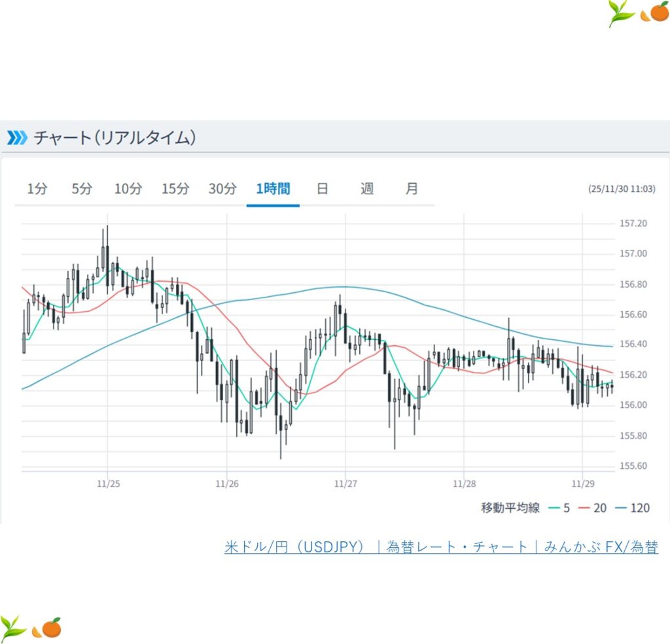Click the green leaf icon at bottom left
670x644 pixels.
[x=13, y=628]
